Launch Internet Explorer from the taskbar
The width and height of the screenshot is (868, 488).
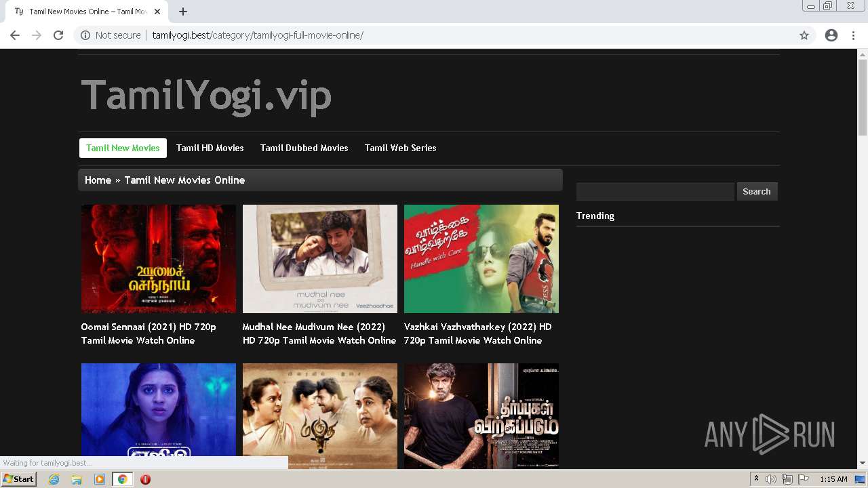[54, 479]
